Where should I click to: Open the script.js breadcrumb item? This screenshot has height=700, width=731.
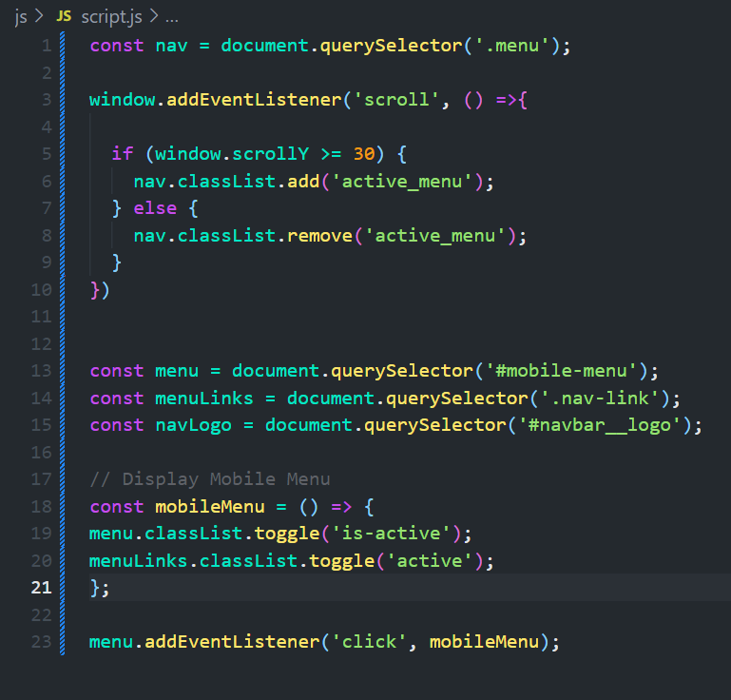110,17
